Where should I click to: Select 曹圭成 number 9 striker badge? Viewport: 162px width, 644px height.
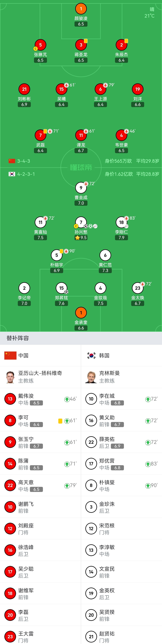tap(81, 188)
